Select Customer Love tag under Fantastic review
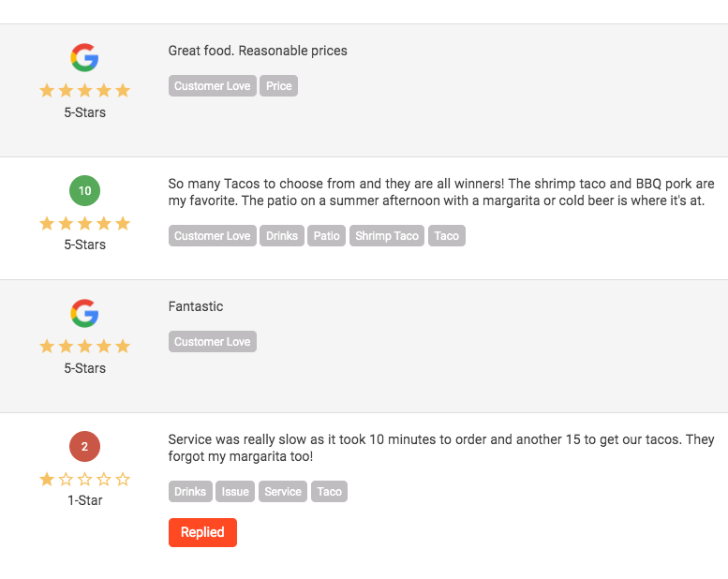This screenshot has height=579, width=728. point(212,342)
